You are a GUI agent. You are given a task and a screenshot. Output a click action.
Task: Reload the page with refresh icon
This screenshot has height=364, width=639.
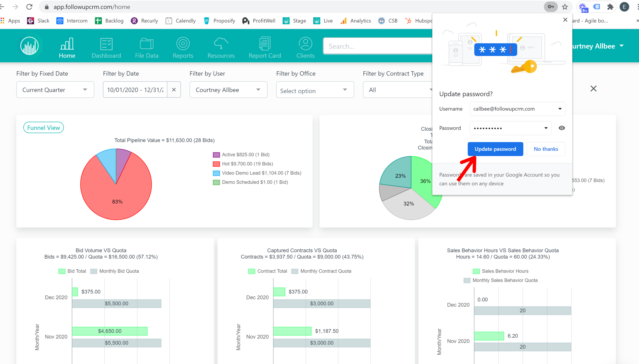30,7
